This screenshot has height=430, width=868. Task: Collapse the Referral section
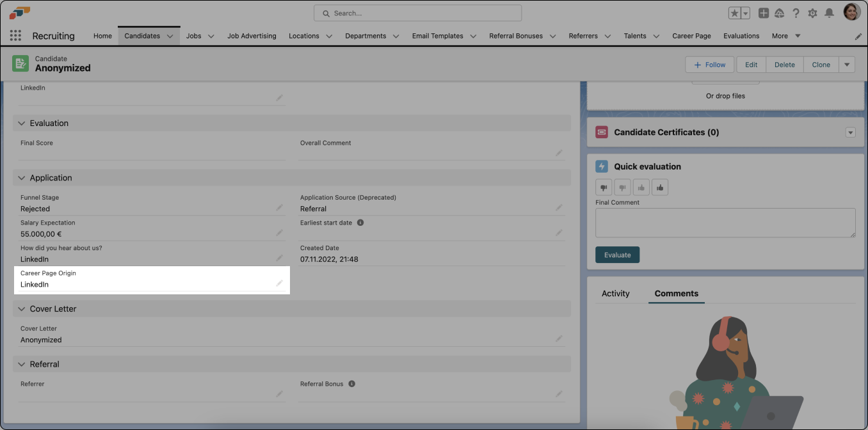tap(22, 363)
